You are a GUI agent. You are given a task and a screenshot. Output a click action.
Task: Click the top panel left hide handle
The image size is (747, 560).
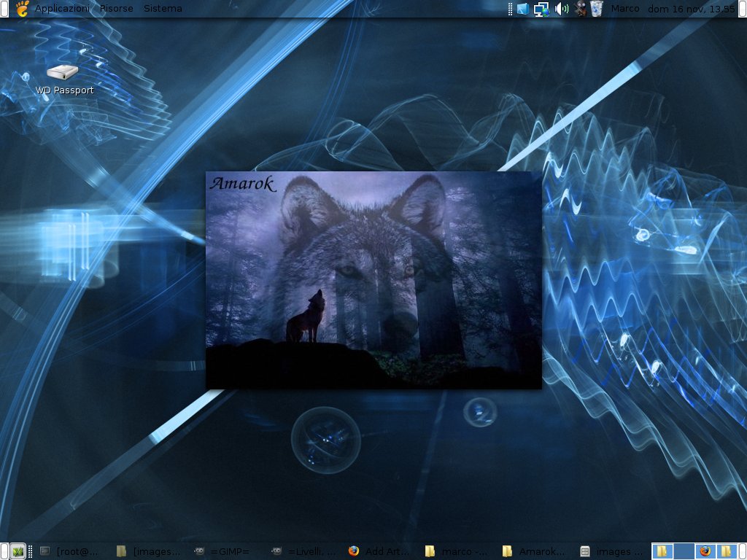[4, 9]
